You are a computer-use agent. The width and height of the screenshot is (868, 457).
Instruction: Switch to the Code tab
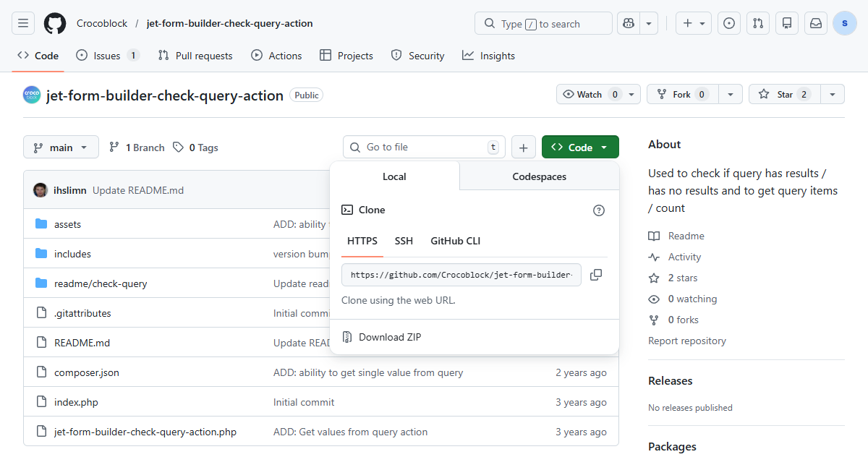coord(38,56)
